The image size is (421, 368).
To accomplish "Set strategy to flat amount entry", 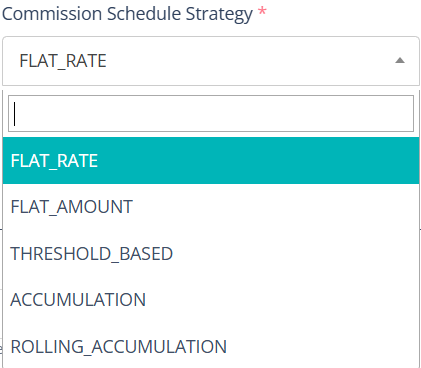I will 211,207.
